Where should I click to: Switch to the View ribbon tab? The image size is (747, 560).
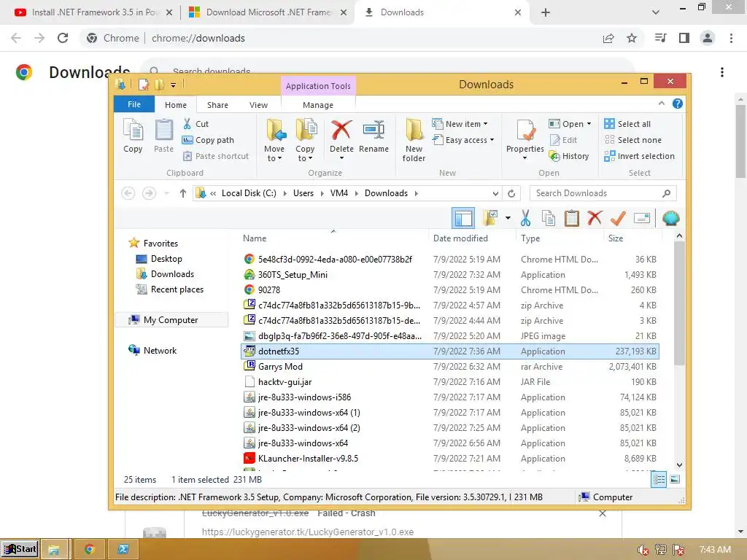pos(259,105)
